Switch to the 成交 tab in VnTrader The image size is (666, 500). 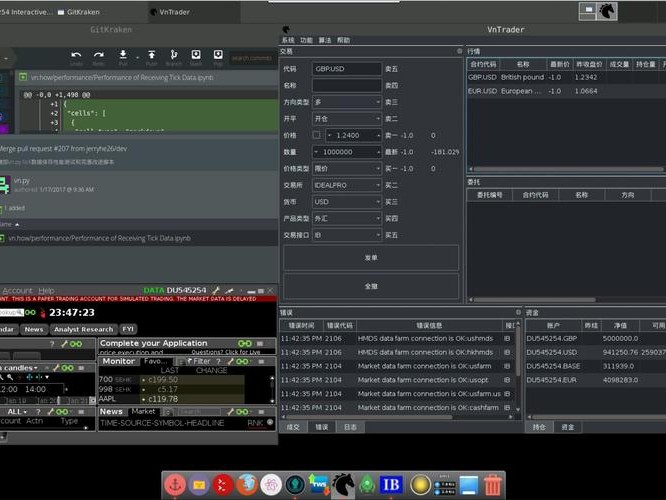click(293, 427)
